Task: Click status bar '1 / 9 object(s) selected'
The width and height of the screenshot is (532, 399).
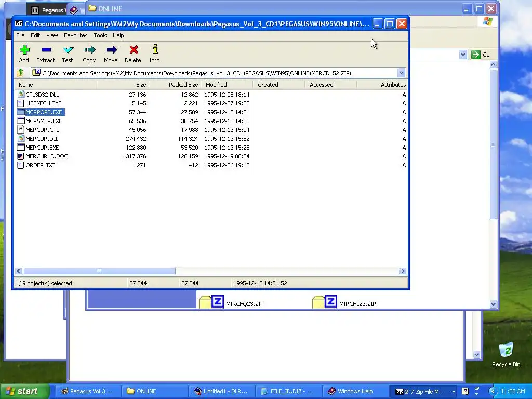Action: click(43, 283)
